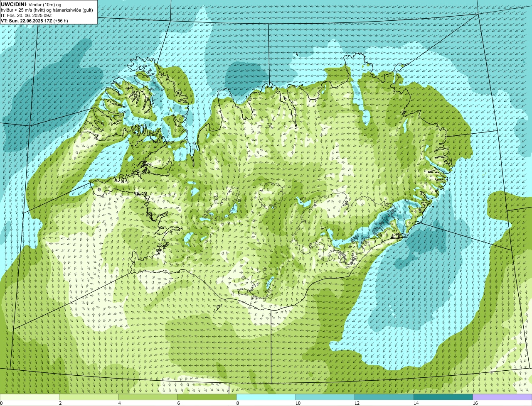Click the legend scale label "14"
This screenshot has width=532, height=406.
416,403
